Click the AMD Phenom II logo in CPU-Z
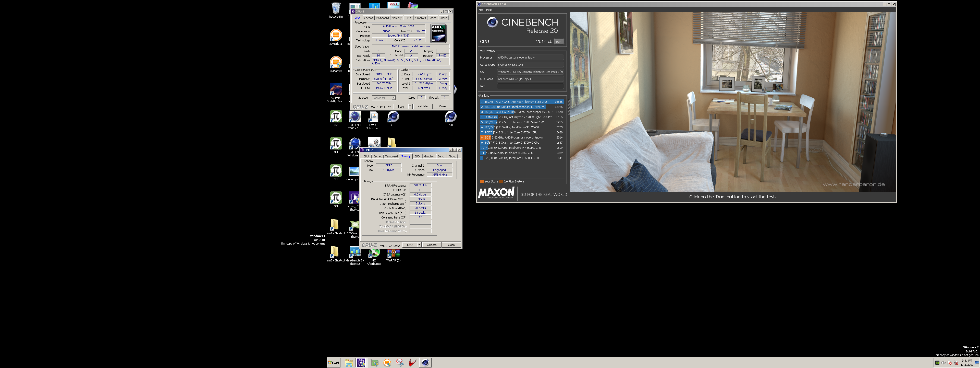This screenshot has width=980, height=368. pyautogui.click(x=438, y=33)
